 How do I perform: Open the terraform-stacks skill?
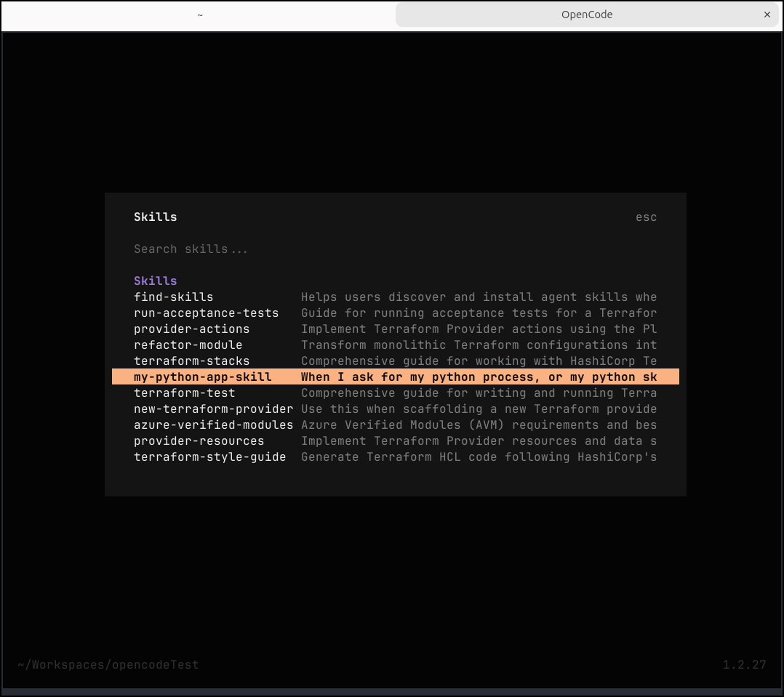tap(191, 360)
